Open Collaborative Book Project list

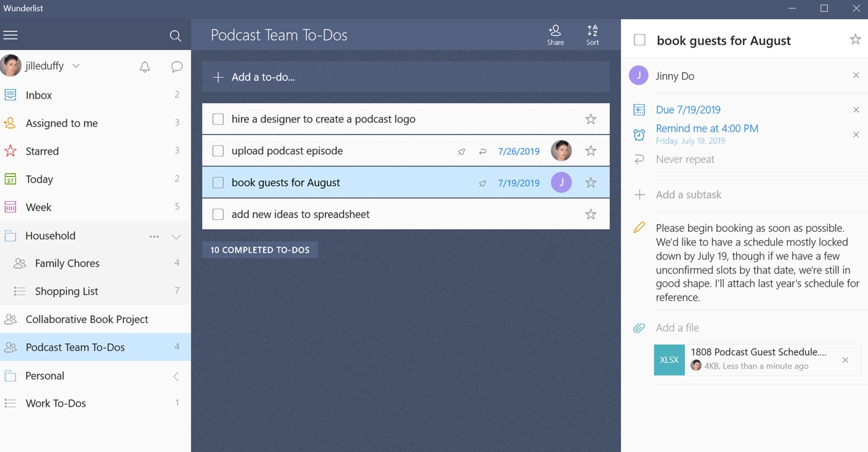(x=95, y=319)
